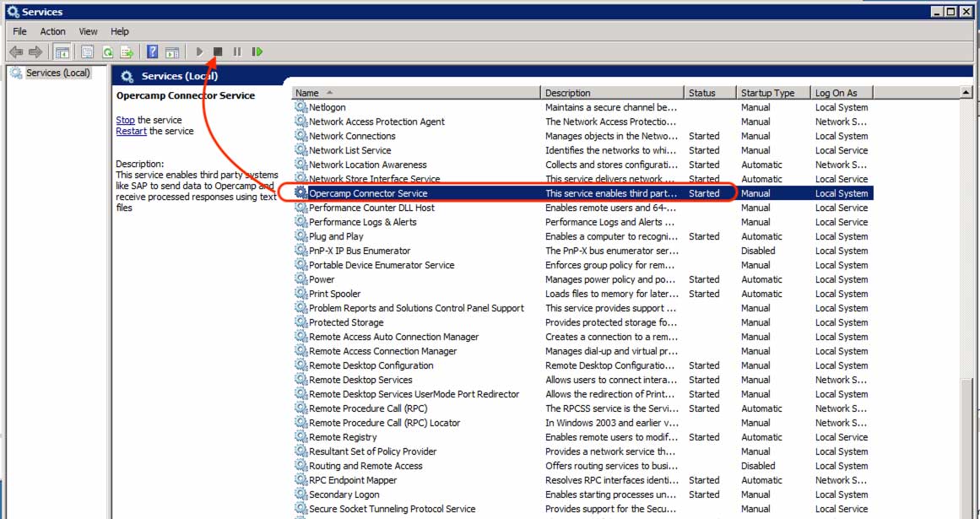
Task: Select Services (Local) in the console tree
Action: tap(57, 73)
